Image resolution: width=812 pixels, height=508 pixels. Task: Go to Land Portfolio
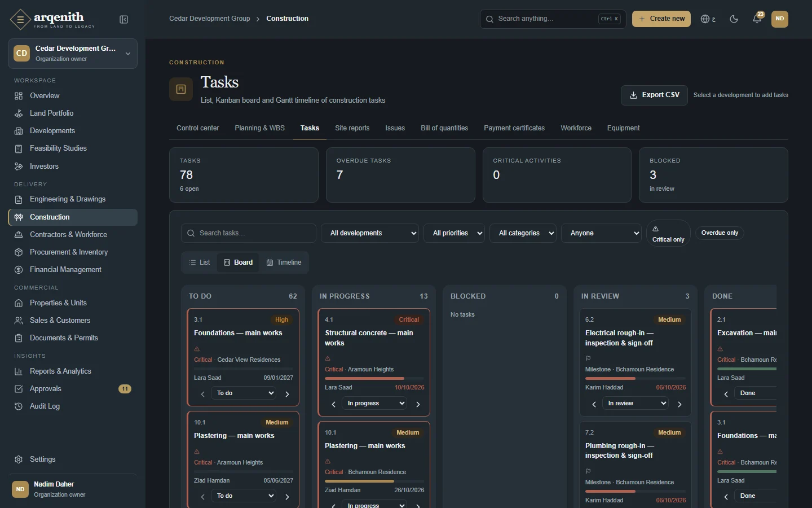point(73,113)
